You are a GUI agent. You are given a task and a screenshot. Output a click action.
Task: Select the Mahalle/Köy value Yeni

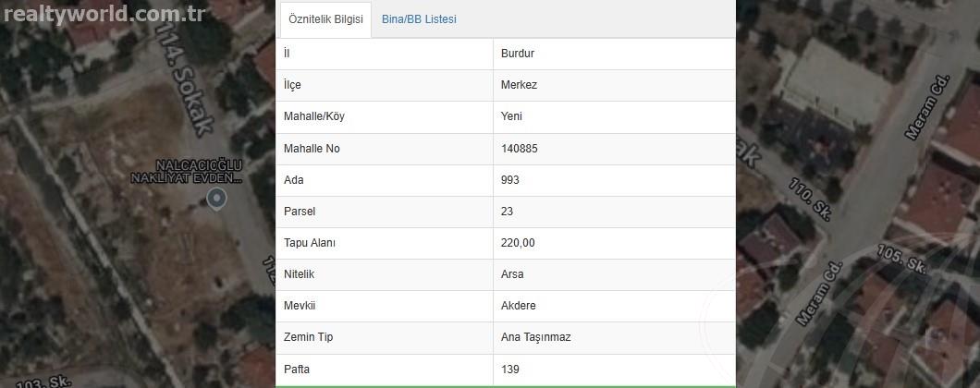(x=511, y=116)
